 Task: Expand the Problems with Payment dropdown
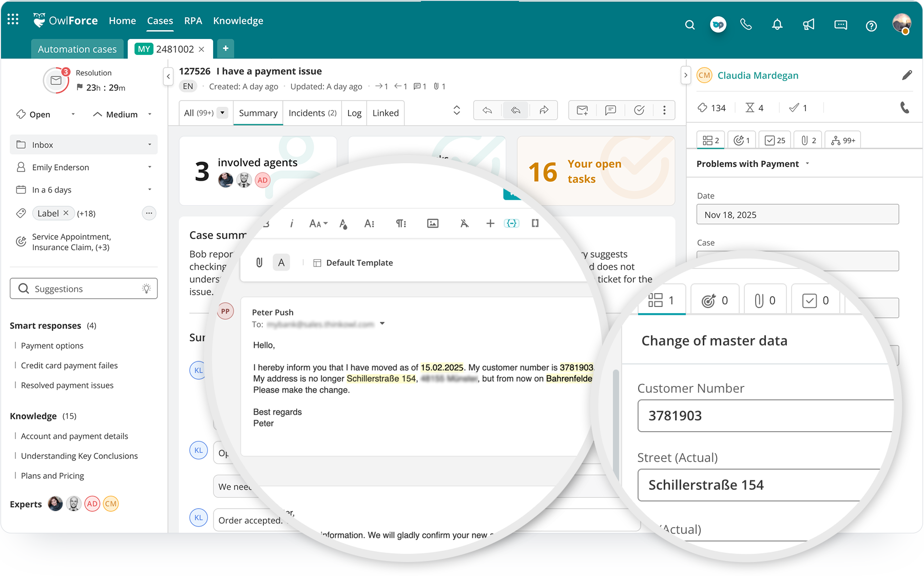tap(807, 163)
